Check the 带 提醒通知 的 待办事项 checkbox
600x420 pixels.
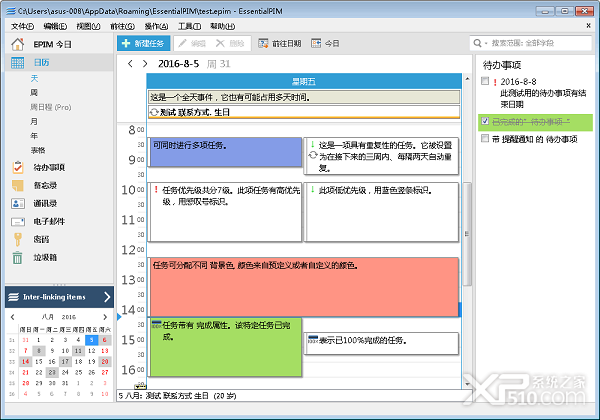coord(485,138)
